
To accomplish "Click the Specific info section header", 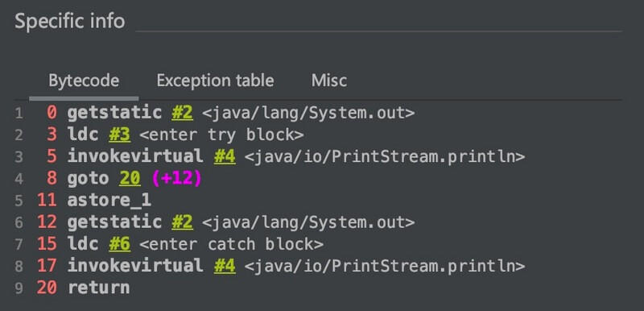I will point(70,22).
